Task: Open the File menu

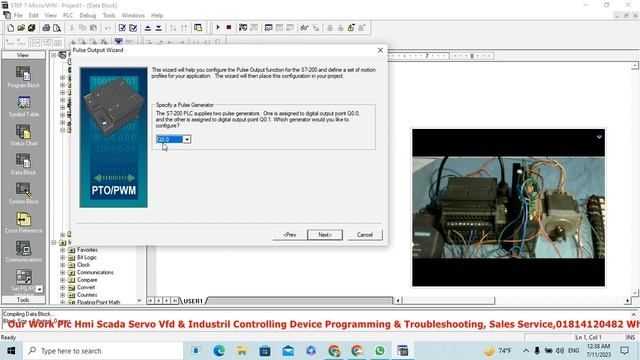Action: pos(18,16)
